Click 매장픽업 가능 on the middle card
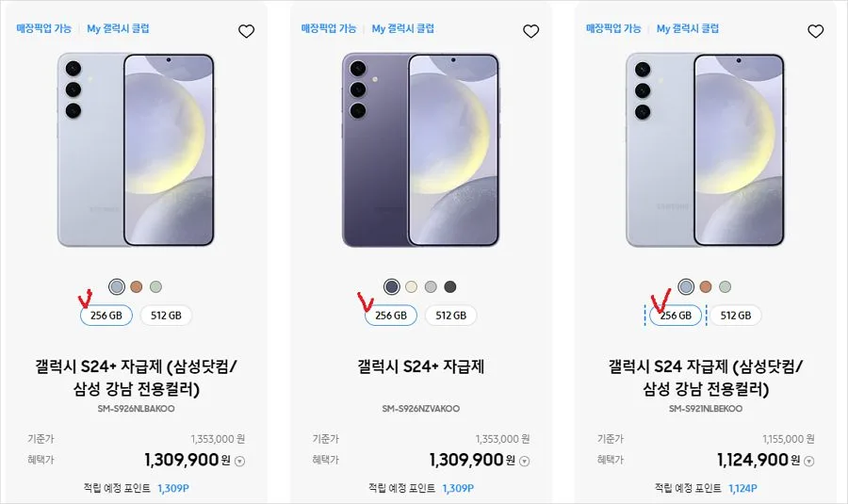Viewport: 848px width, 504px height. click(329, 28)
